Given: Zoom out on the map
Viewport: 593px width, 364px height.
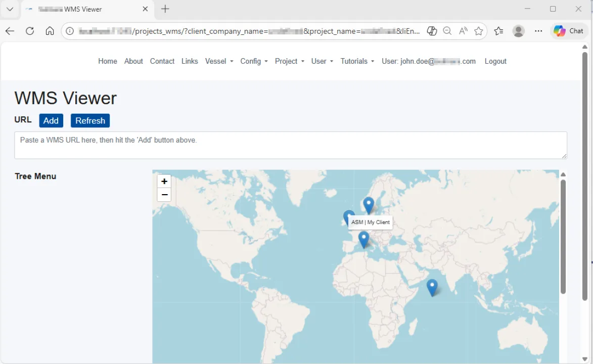Looking at the screenshot, I should tap(164, 195).
